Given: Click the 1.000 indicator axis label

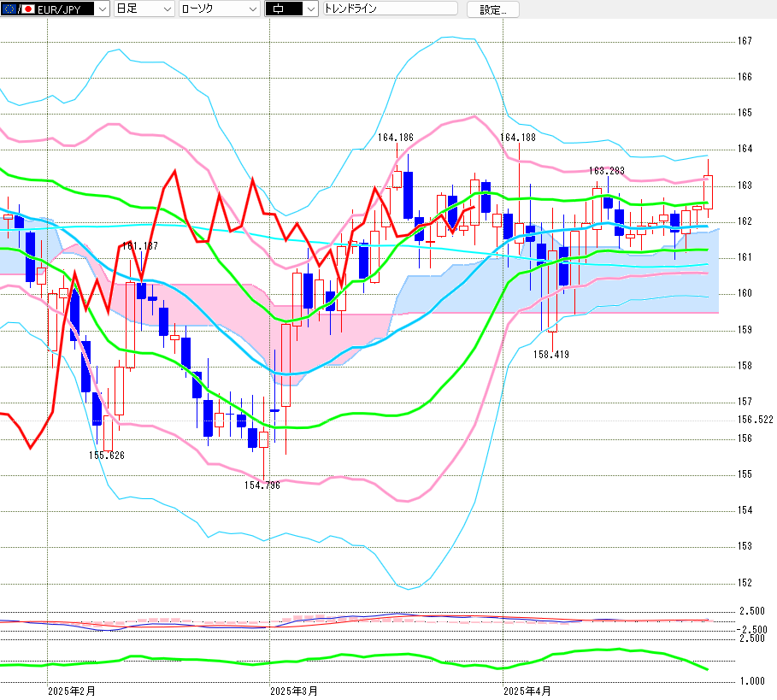Looking at the screenshot, I should point(752,681).
